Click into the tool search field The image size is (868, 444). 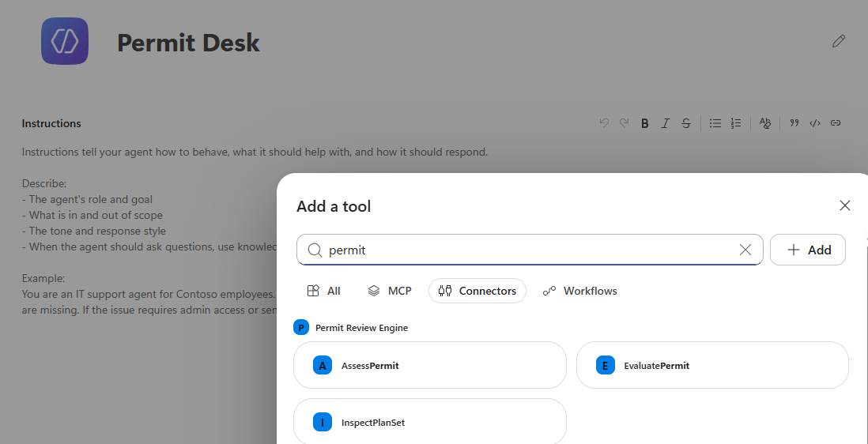click(530, 250)
